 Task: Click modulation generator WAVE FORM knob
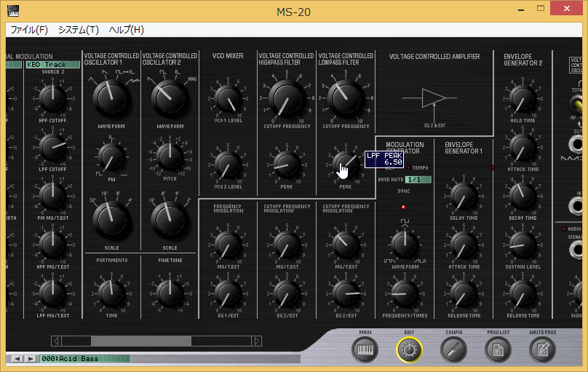point(405,245)
